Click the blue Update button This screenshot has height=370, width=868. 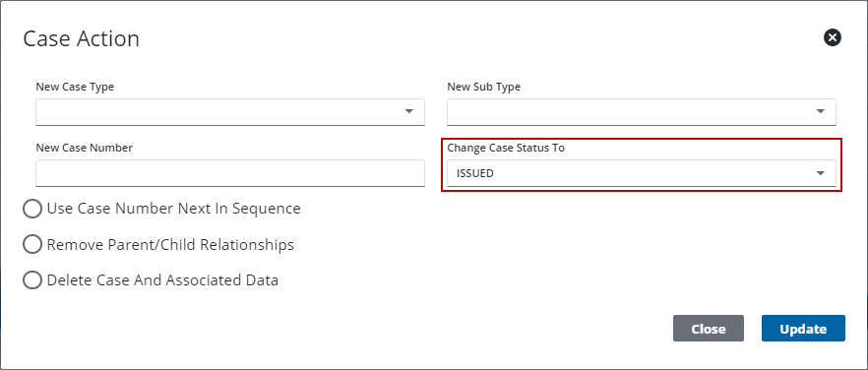803,329
